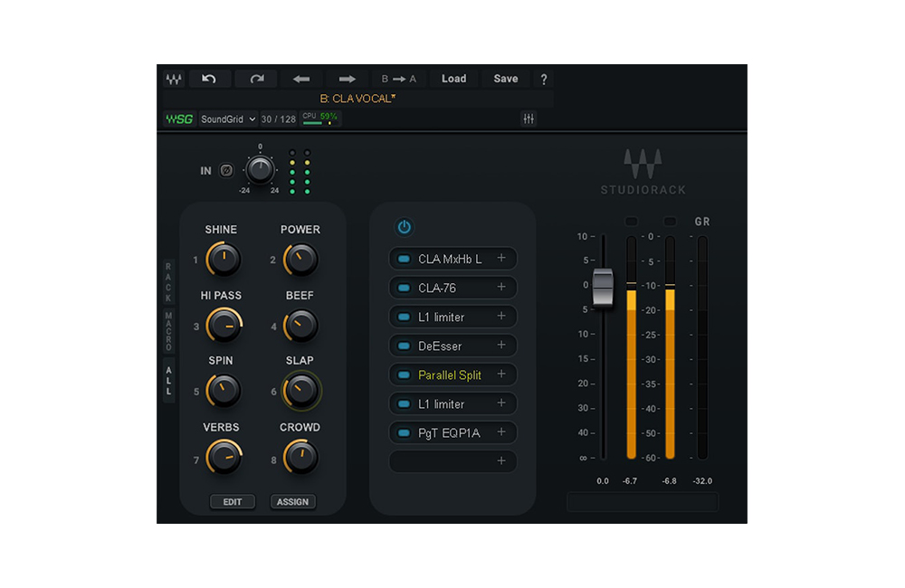
Task: Click the ASSIGN macro button
Action: coord(292,502)
